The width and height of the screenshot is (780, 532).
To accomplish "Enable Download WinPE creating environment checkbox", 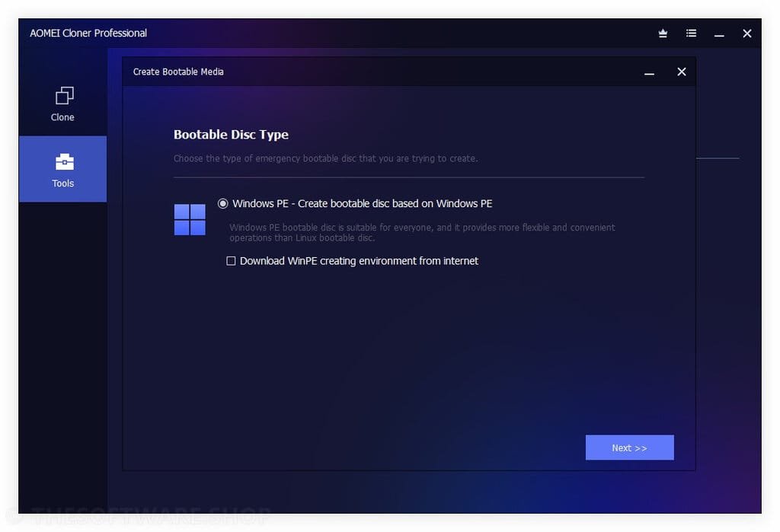I will pyautogui.click(x=231, y=261).
